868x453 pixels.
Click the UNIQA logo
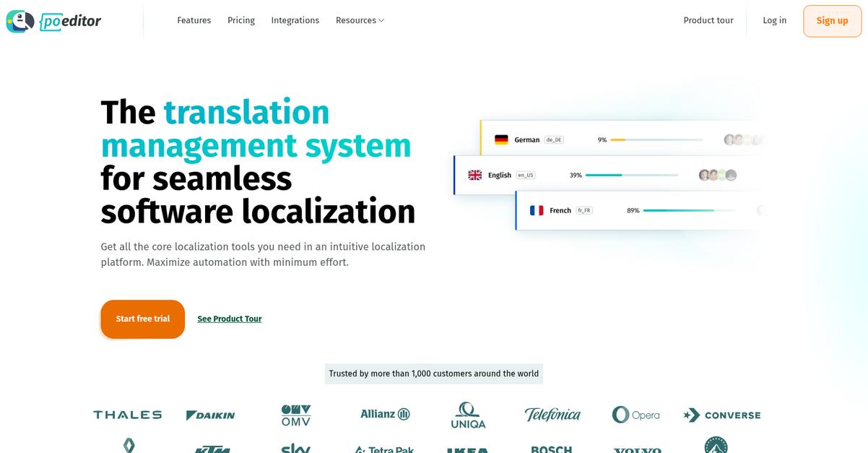[x=468, y=415]
